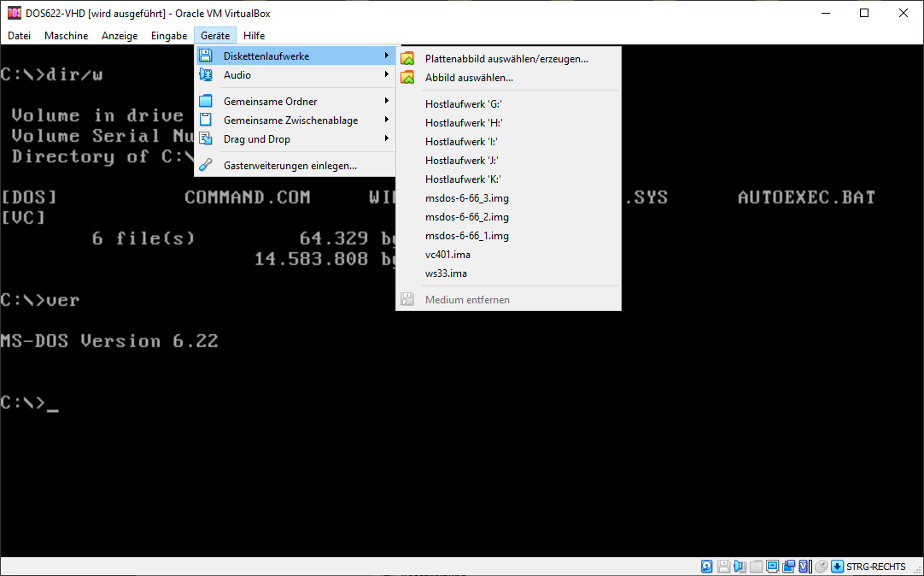Expand the Gemeinsame Ordner submenu arrow
This screenshot has width=924, height=576.
coord(387,101)
